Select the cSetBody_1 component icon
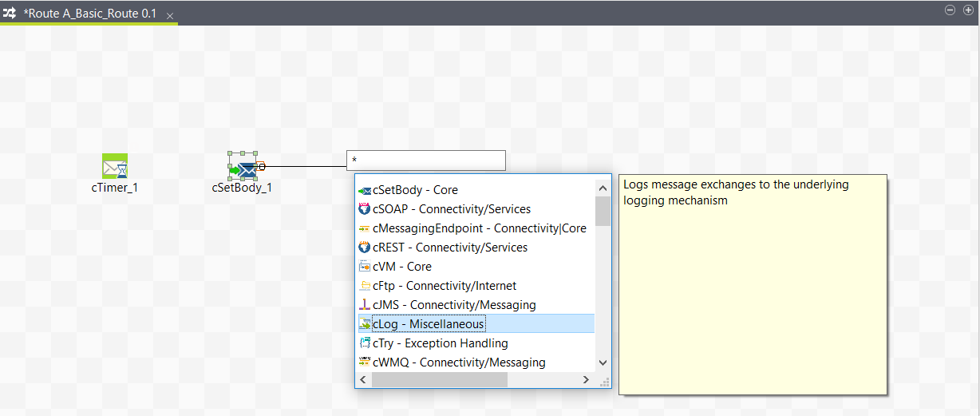The image size is (980, 416). click(x=245, y=168)
